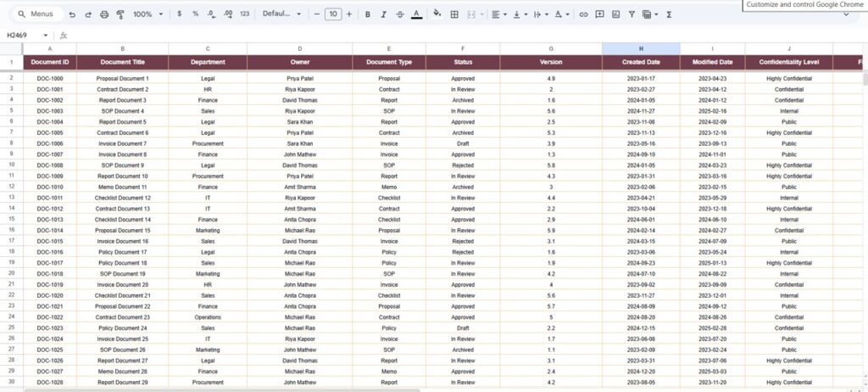The height and width of the screenshot is (392, 868).
Task: Select cell Checklist Document 21
Action: pyautogui.click(x=123, y=295)
